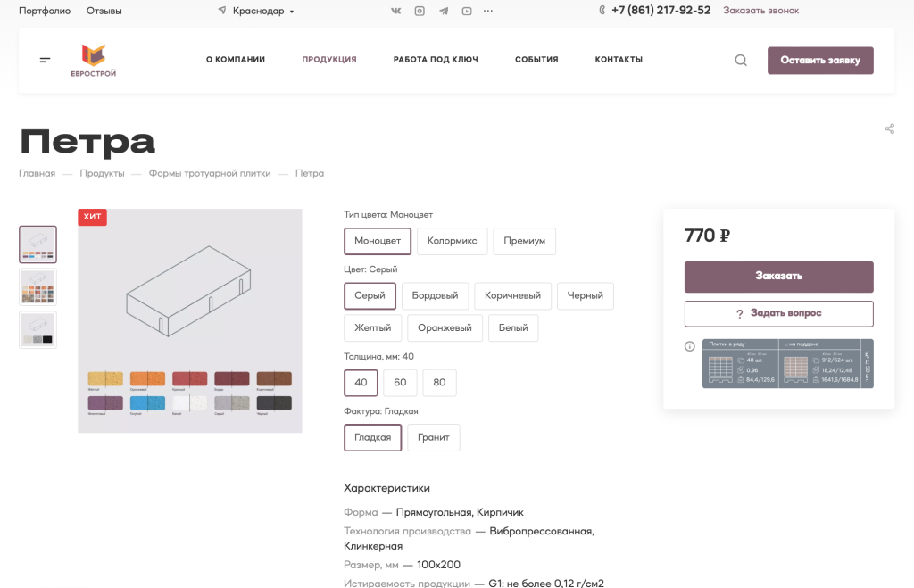This screenshot has width=914, height=588.
Task: Open the VK social media icon
Action: point(396,11)
